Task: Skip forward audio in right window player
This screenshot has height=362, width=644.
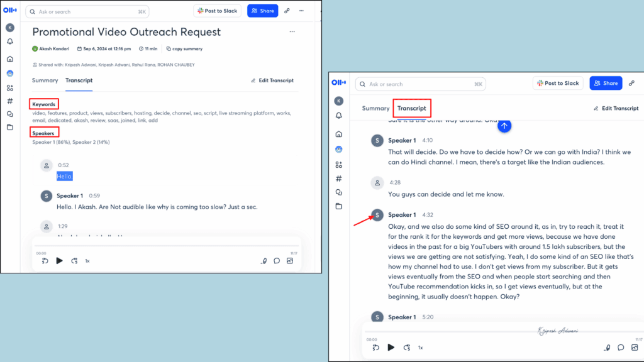Action: (407, 348)
